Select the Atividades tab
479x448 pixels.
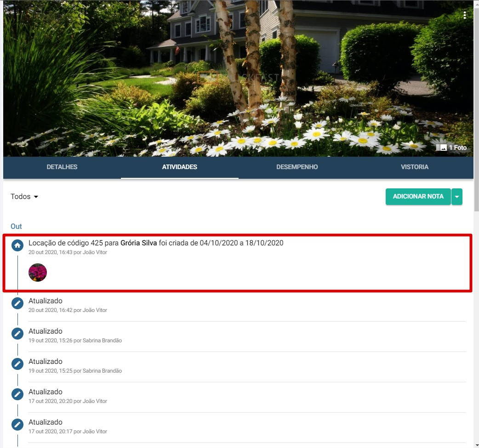tap(180, 167)
